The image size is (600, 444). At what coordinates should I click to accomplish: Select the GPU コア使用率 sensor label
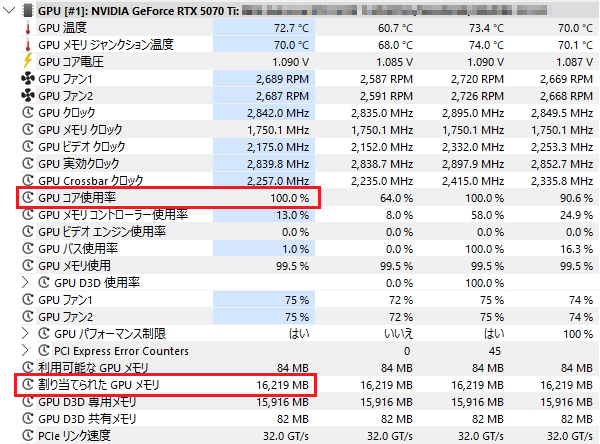click(77, 198)
